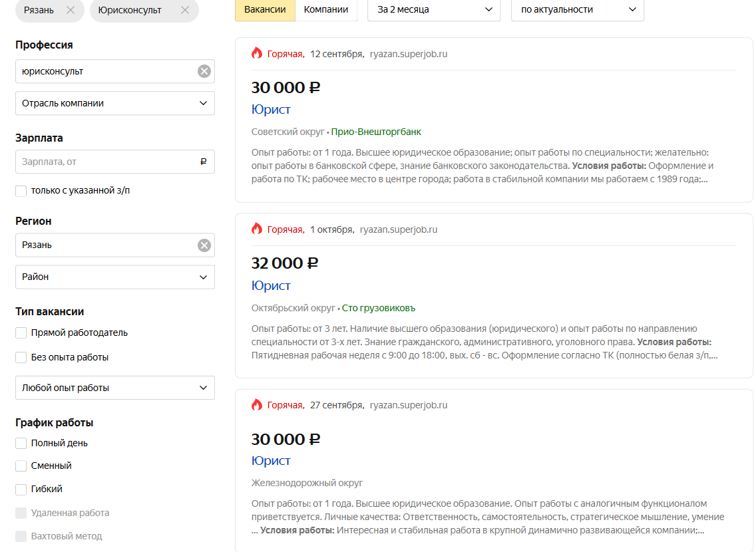Click the Зарплата от input field
The height and width of the screenshot is (552, 756).
(x=106, y=162)
